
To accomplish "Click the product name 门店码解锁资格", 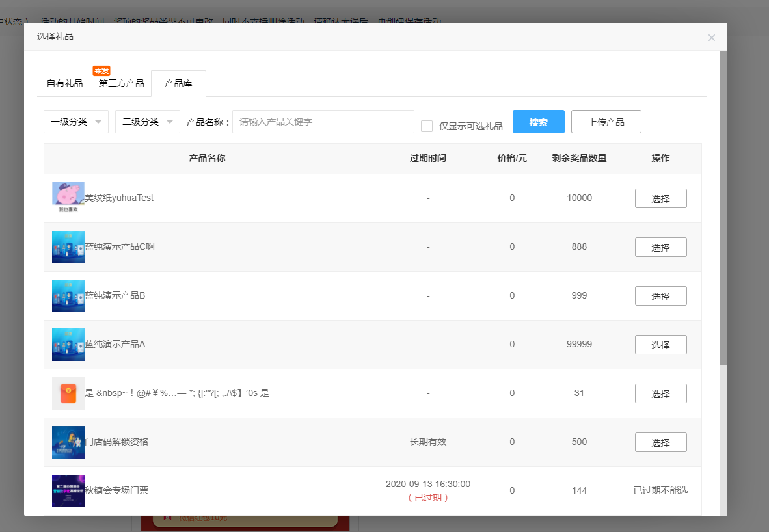I will (x=116, y=442).
